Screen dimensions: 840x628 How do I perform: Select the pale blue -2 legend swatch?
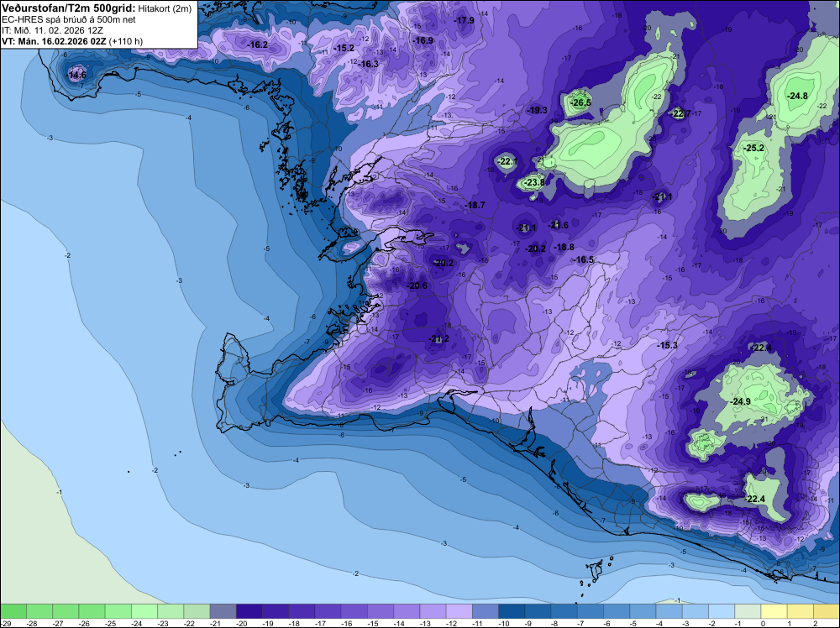point(722,611)
